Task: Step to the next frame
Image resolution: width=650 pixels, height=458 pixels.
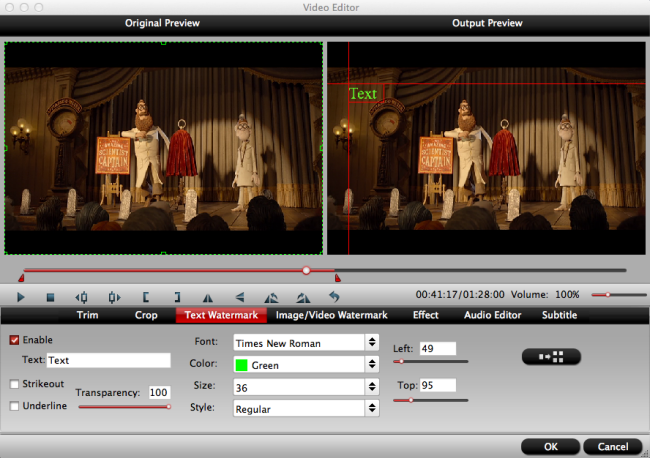Action: click(x=114, y=297)
